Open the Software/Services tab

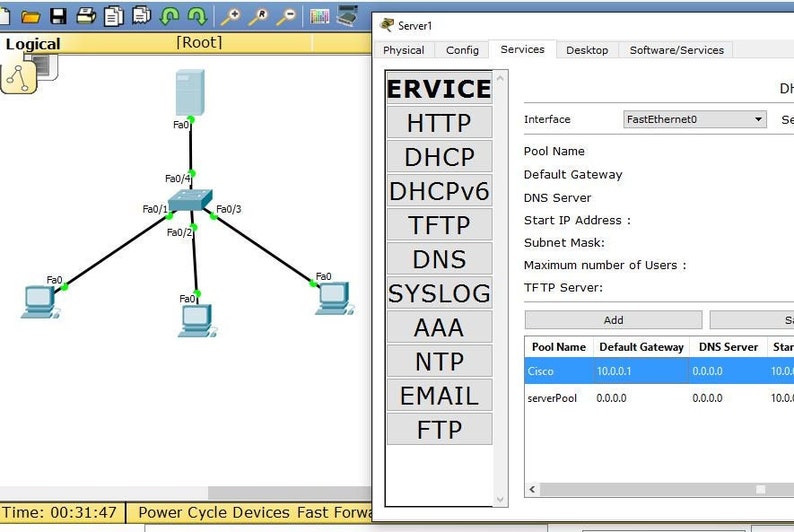click(x=677, y=50)
